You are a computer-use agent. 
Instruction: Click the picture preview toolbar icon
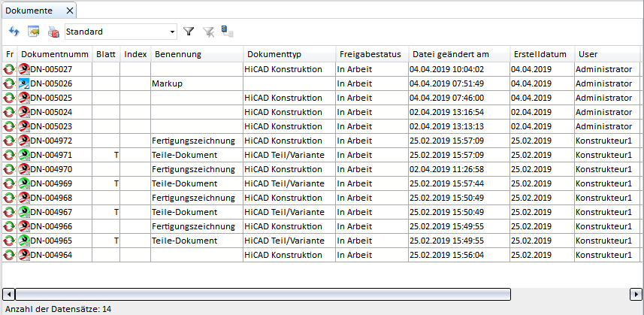33,32
